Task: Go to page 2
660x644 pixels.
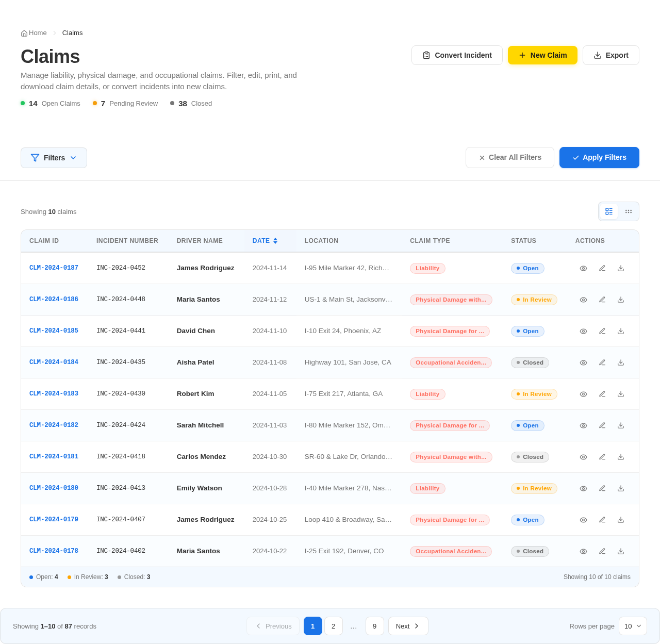Action: point(334,626)
